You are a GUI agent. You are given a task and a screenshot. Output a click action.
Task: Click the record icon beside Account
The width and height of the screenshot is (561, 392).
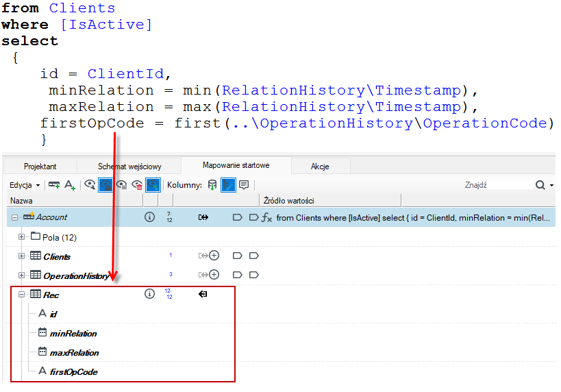point(29,217)
